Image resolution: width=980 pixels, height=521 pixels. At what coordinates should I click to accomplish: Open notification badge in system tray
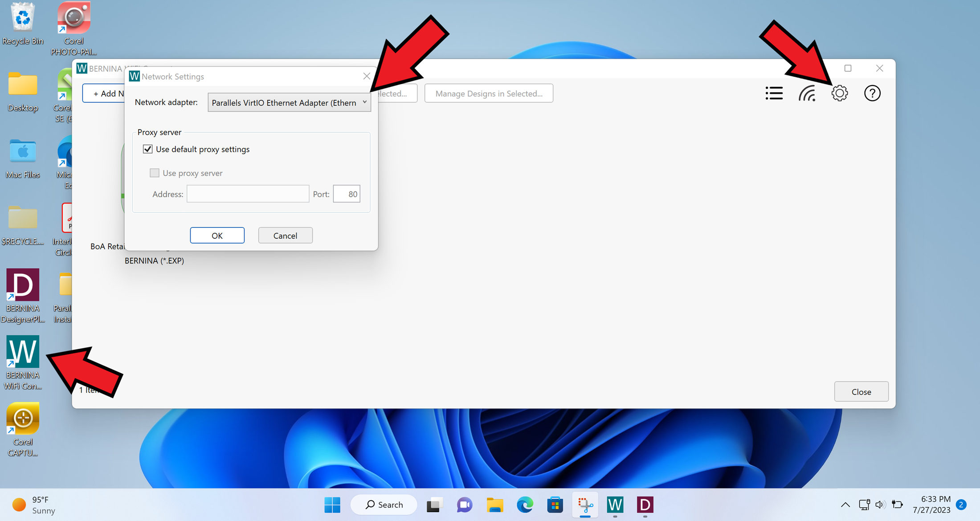(961, 505)
